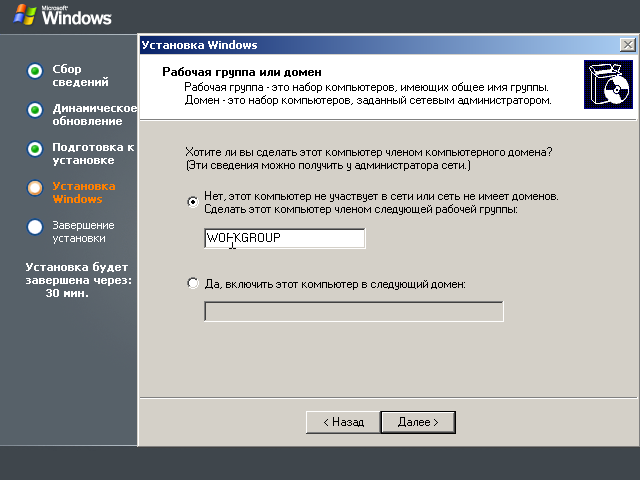The image size is (640, 480).
Task: Click the 'Домен - это набор компьютеров' description line
Action: click(x=368, y=100)
